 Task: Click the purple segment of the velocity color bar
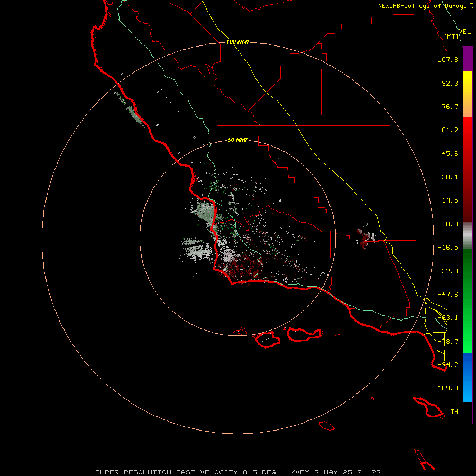(x=467, y=59)
